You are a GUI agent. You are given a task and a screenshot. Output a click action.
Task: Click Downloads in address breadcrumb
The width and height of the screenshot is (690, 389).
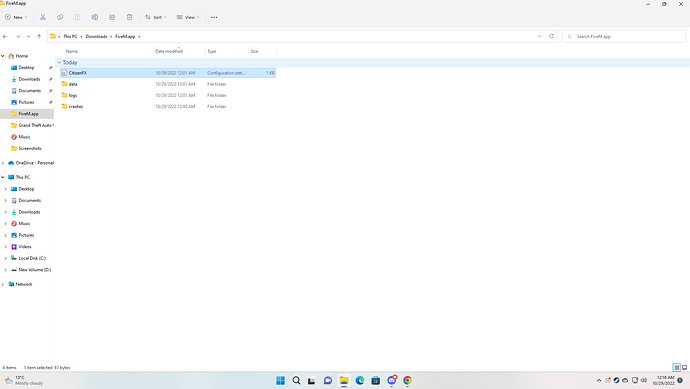coord(96,37)
